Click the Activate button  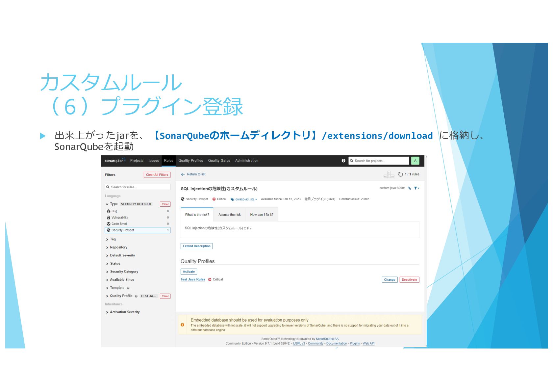[x=189, y=272]
